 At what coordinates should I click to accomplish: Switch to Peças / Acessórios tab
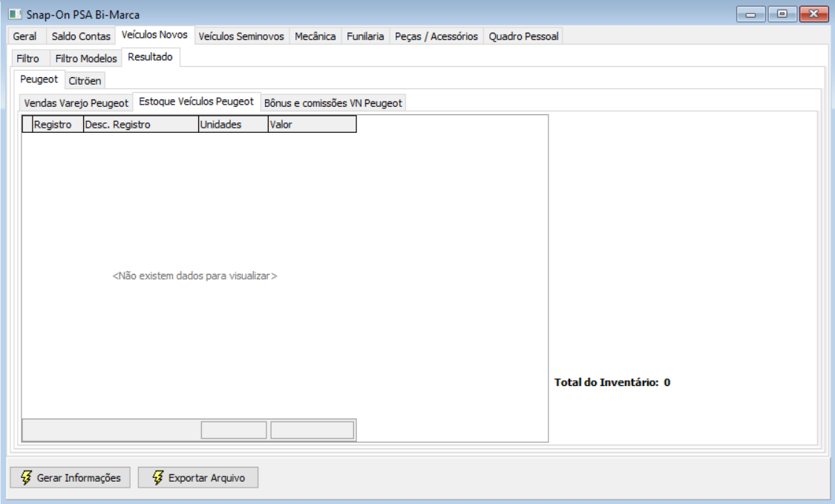(436, 36)
